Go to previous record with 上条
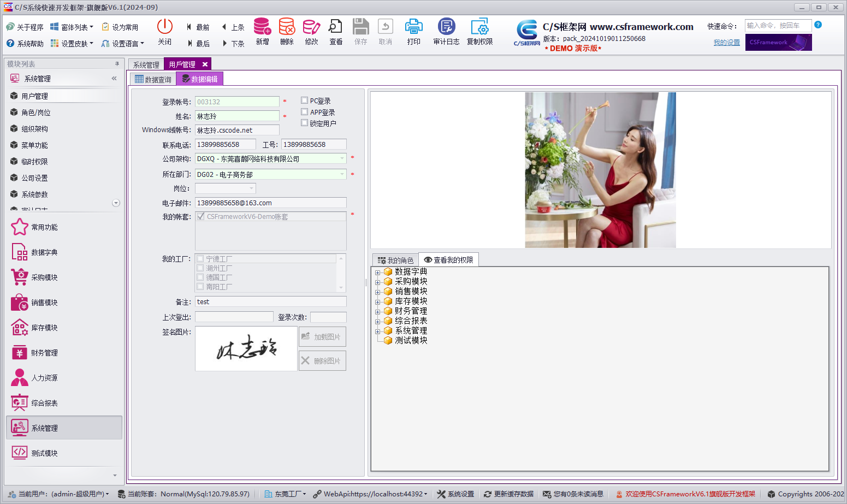The height and width of the screenshot is (504, 847). click(233, 27)
